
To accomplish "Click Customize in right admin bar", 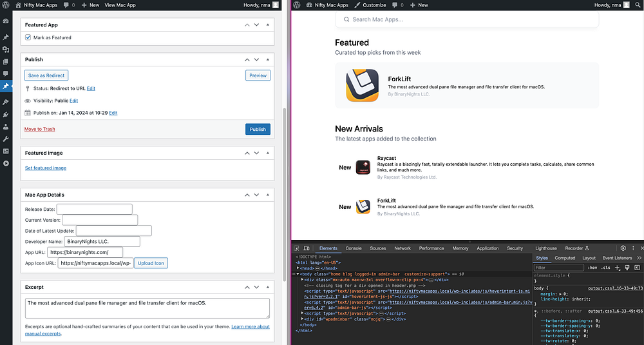I will [370, 5].
